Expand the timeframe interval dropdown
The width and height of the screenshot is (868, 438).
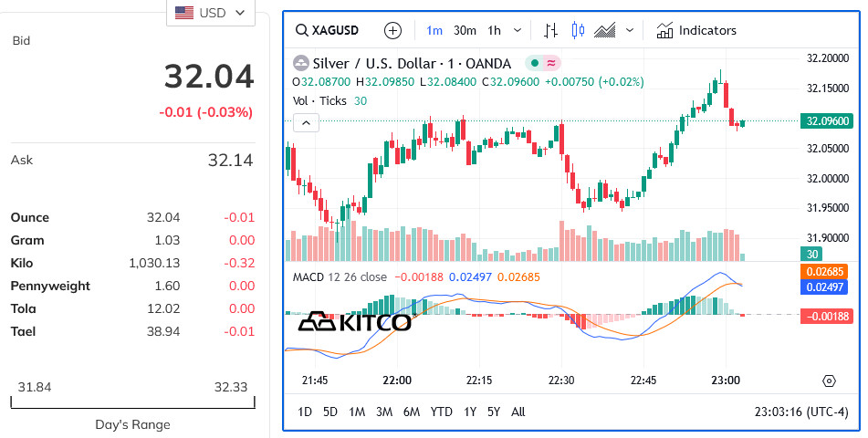(x=518, y=30)
